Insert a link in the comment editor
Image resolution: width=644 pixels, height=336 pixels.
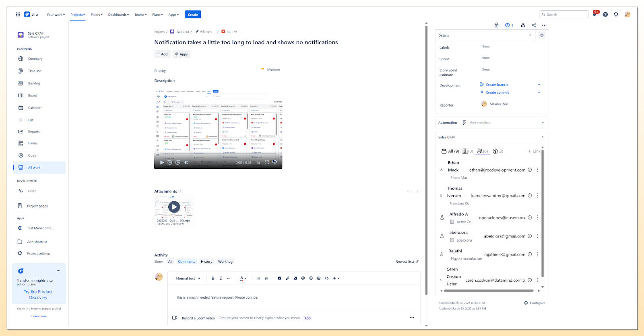coord(287,278)
